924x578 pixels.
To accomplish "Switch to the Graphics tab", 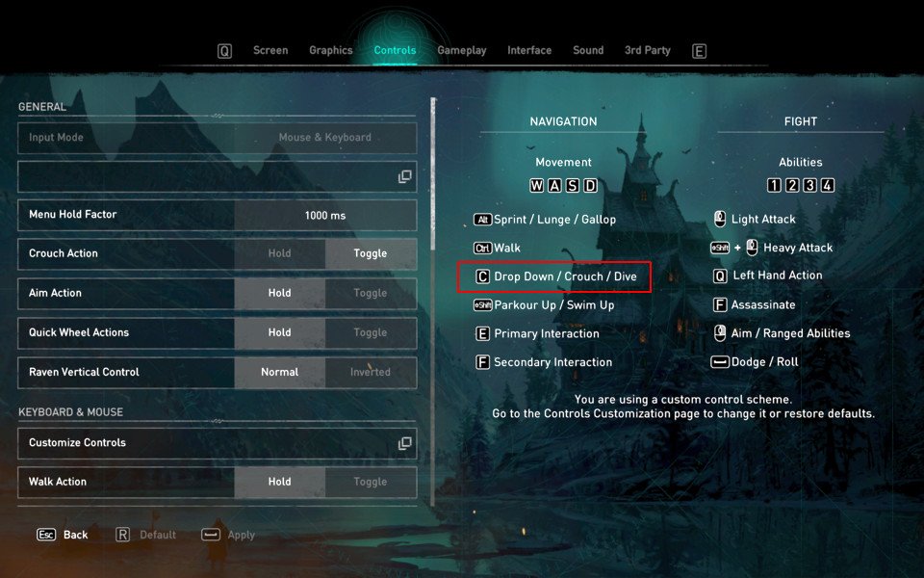I will (x=330, y=51).
